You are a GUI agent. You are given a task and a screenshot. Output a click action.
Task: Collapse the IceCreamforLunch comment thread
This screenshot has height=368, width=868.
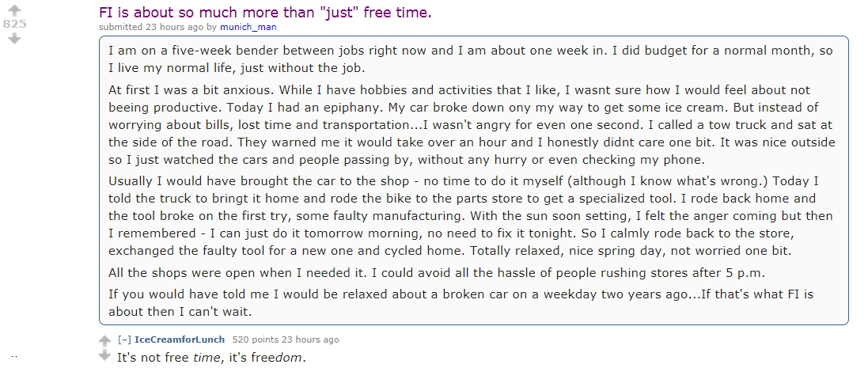pyautogui.click(x=124, y=340)
